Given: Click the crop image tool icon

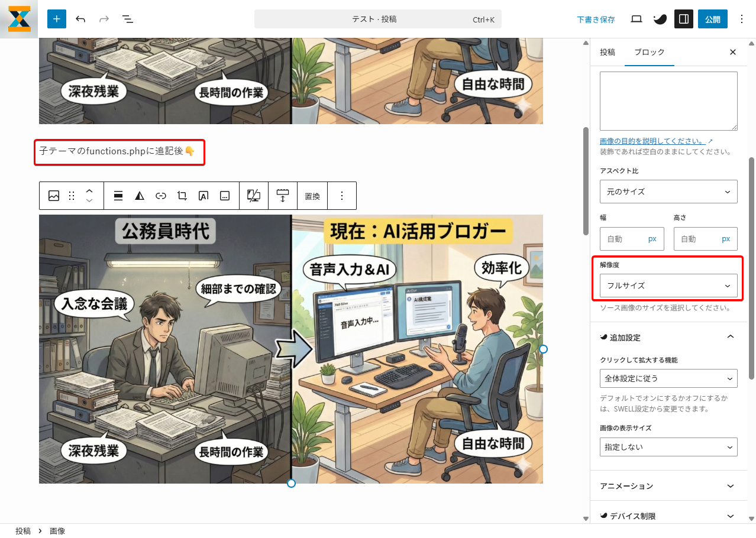Looking at the screenshot, I should click(x=182, y=196).
